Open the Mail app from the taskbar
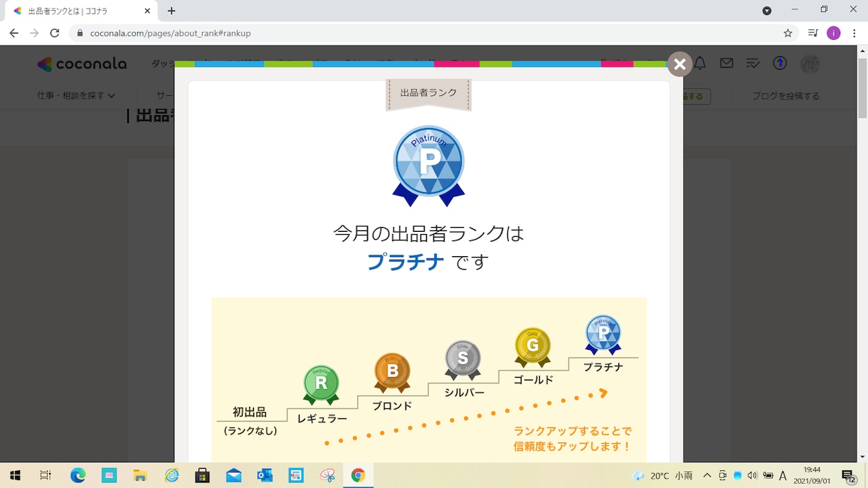Screen dimensions: 868x488 (x=234, y=475)
